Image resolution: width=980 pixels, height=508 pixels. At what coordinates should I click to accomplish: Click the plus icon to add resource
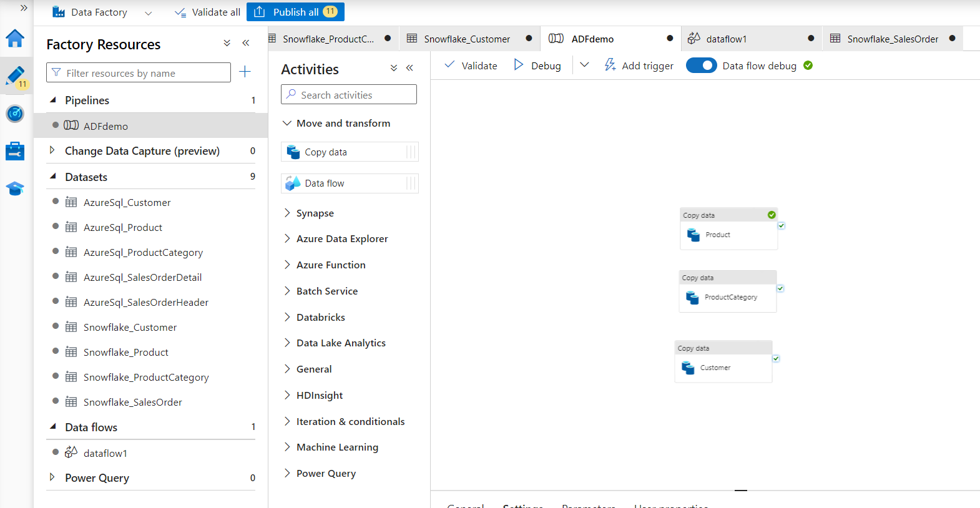245,72
